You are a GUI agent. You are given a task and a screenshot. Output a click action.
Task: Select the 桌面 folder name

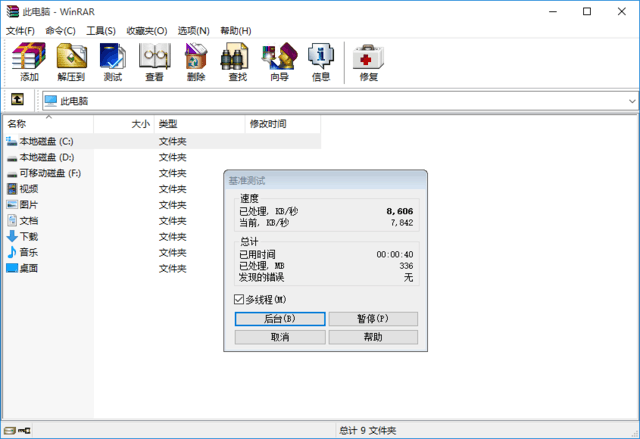point(29,268)
